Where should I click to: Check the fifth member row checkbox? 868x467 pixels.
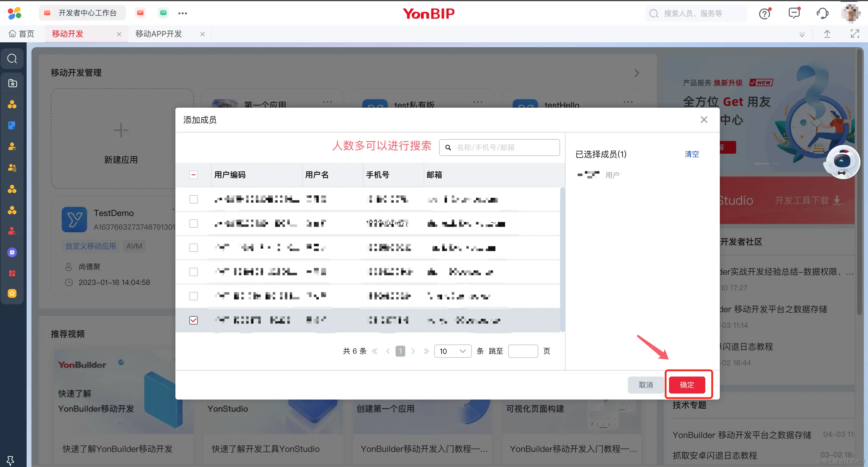tap(194, 296)
